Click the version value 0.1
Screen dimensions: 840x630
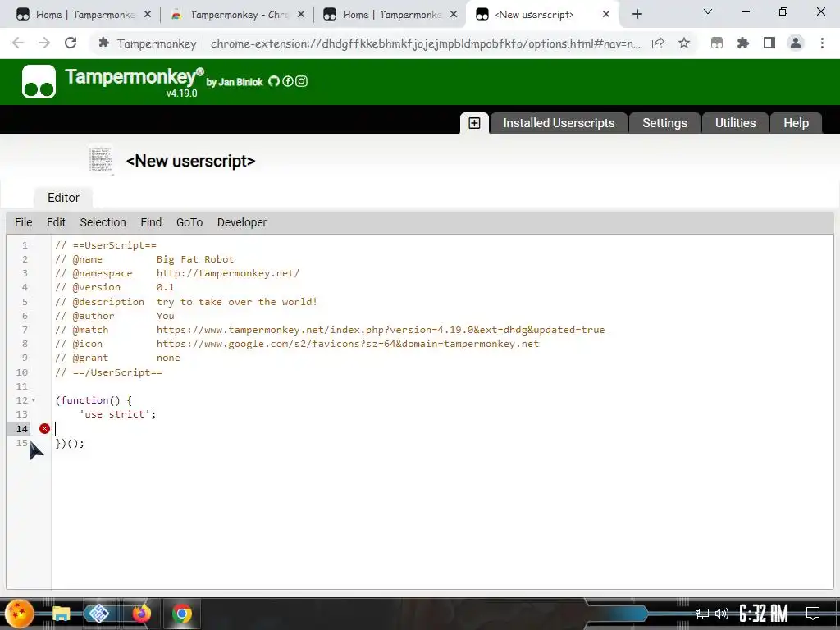(165, 288)
